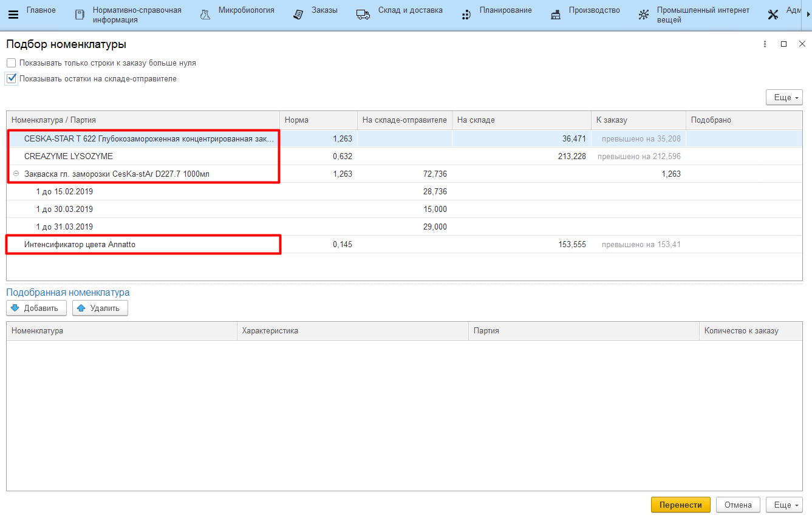
Task: Open the Главное menu section
Action: point(41,10)
